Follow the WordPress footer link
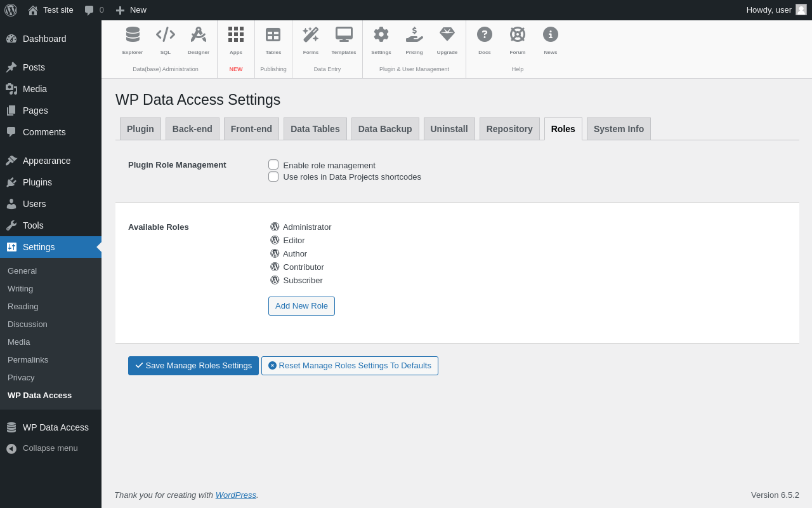This screenshot has width=812, height=508. coord(235,495)
